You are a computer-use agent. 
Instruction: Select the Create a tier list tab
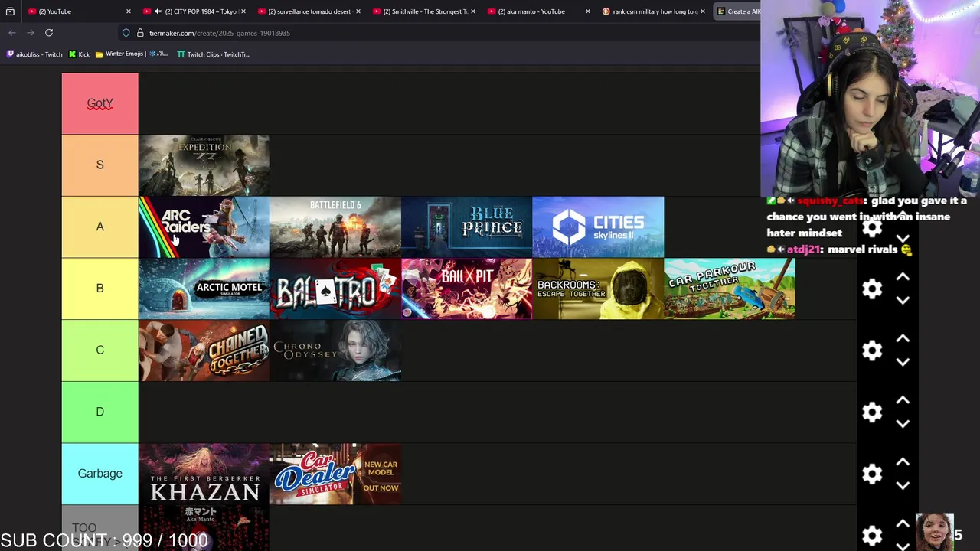(737, 11)
